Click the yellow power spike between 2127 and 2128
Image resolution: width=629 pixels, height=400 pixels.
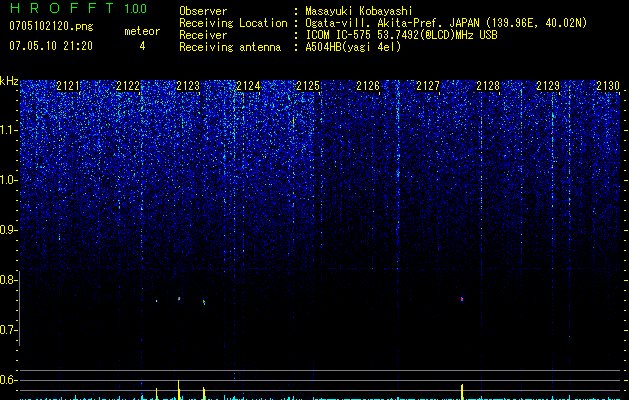462,392
